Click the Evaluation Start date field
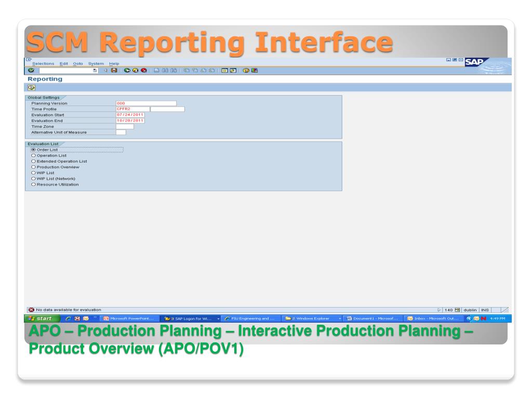This screenshot has width=532, height=399. pos(130,115)
